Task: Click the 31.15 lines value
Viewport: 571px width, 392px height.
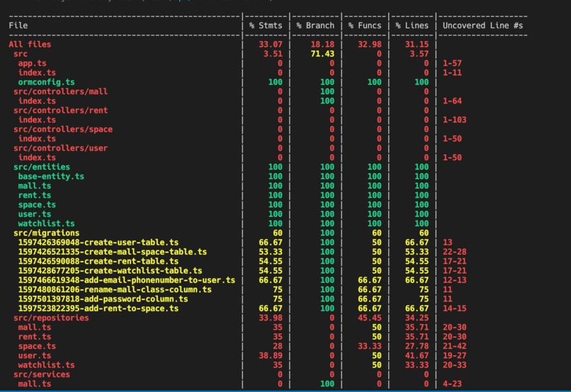Action: [417, 45]
